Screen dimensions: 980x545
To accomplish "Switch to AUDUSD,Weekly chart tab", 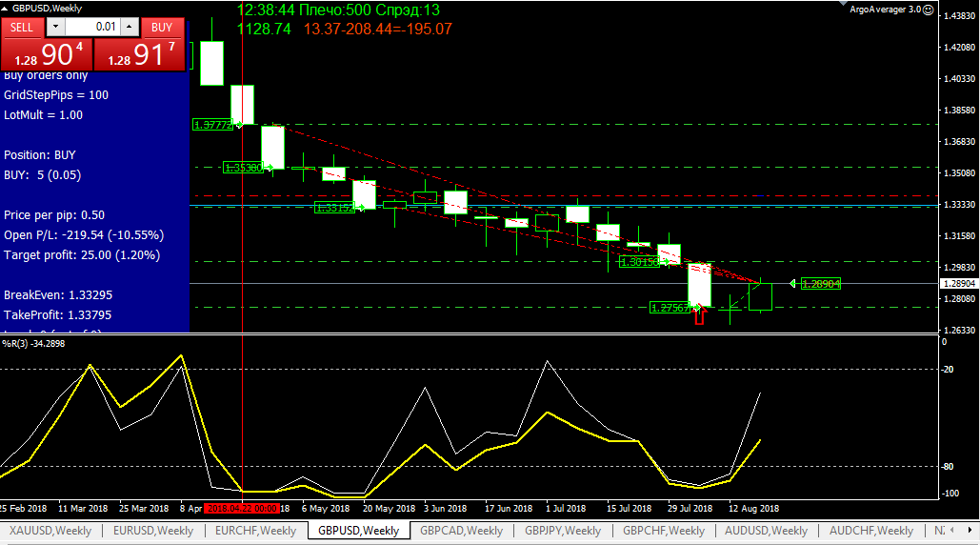I will (x=766, y=531).
